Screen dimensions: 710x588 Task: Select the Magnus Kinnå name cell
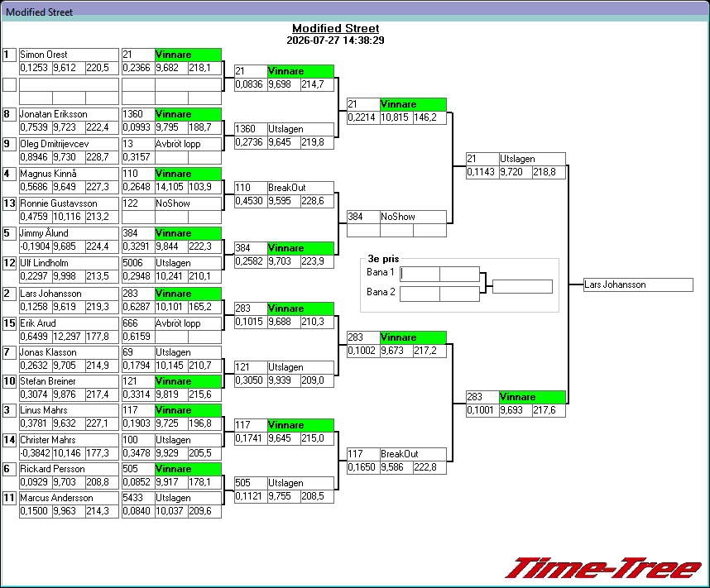coord(69,174)
